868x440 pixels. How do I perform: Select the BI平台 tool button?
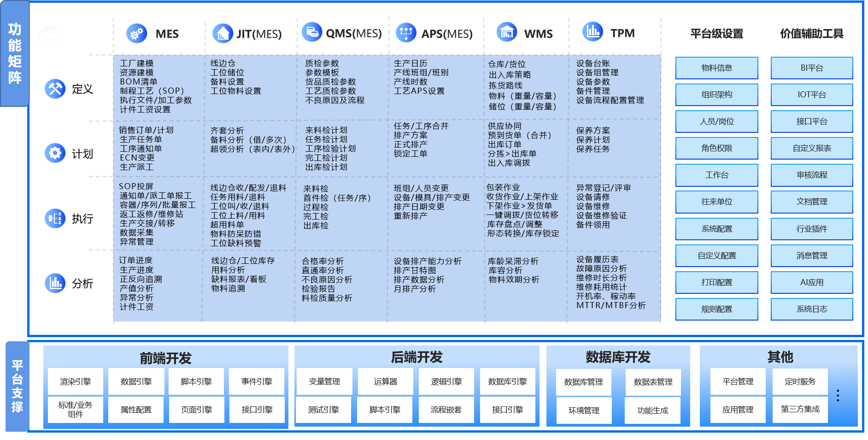click(x=811, y=68)
